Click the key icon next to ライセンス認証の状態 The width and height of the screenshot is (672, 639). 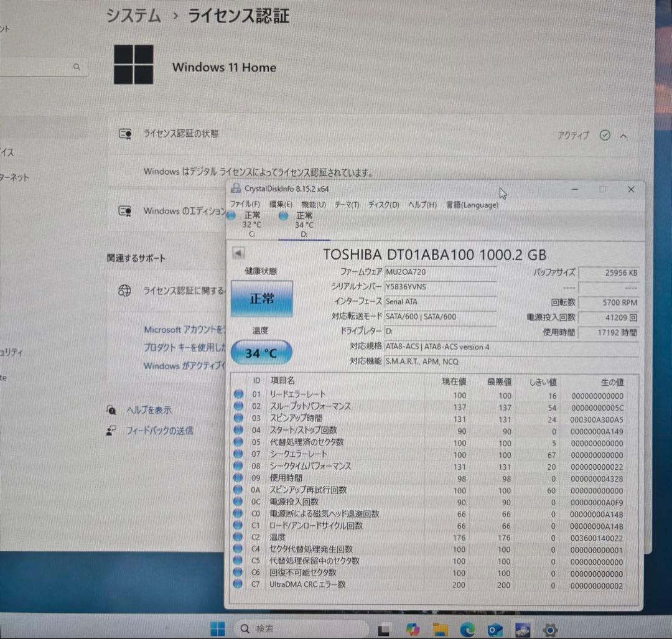[x=126, y=133]
